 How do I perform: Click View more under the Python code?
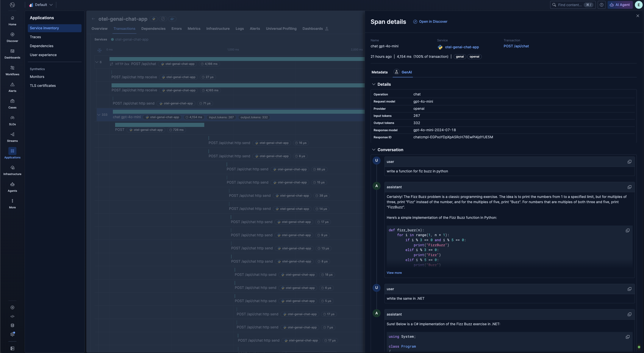tap(394, 273)
